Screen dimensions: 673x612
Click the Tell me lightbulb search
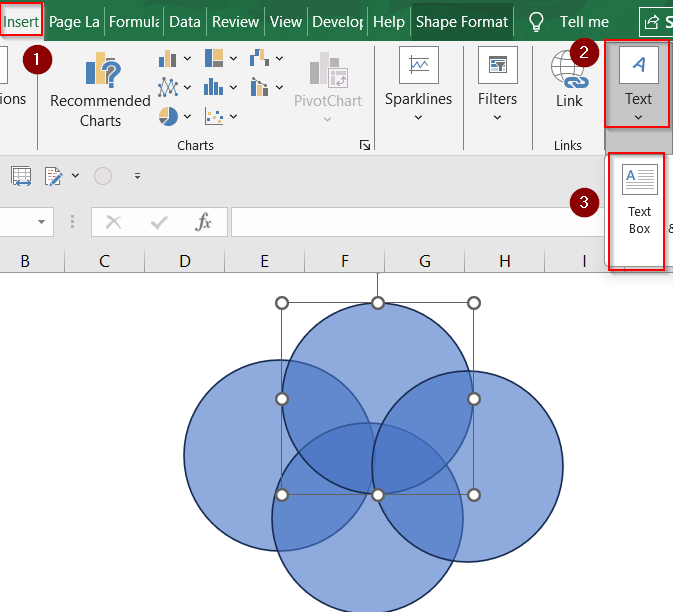coord(536,21)
